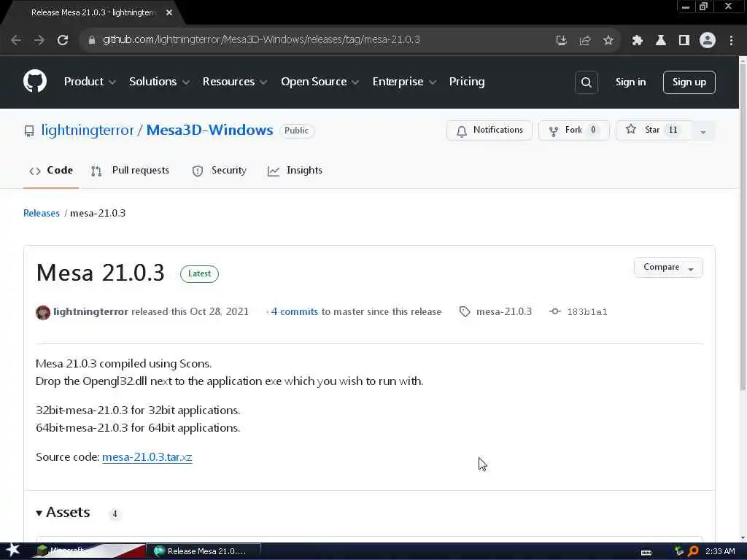
Task: Click the Release Mesa 21.0 taskbar button
Action: tap(204, 551)
